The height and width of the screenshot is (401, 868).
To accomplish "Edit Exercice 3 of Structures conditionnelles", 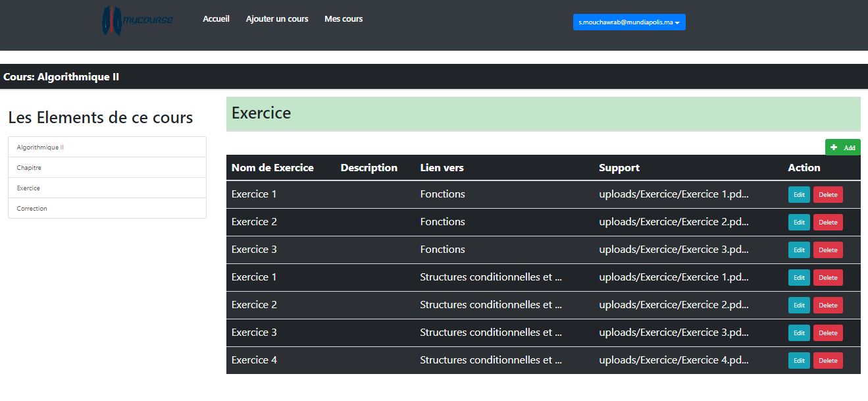I will click(799, 333).
